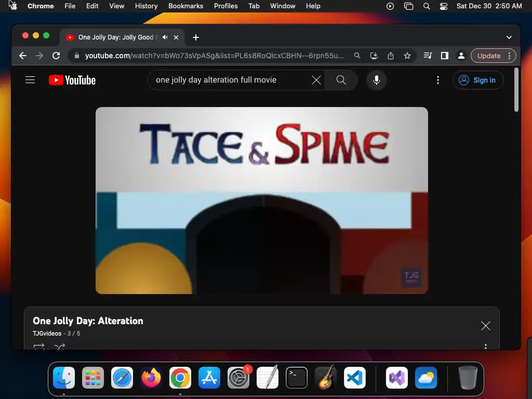Reload the YouTube page
532x399 pixels.
pyautogui.click(x=56, y=56)
